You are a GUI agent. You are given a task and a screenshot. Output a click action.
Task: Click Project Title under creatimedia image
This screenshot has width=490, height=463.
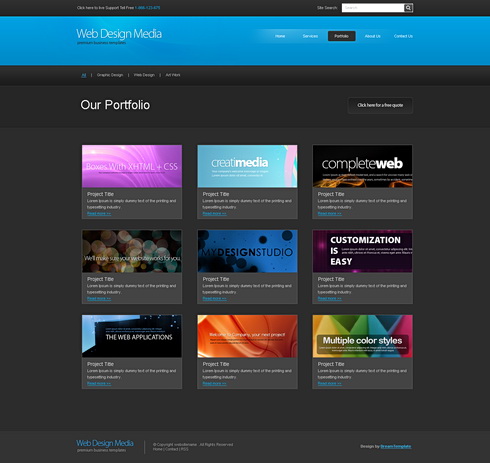click(x=216, y=194)
